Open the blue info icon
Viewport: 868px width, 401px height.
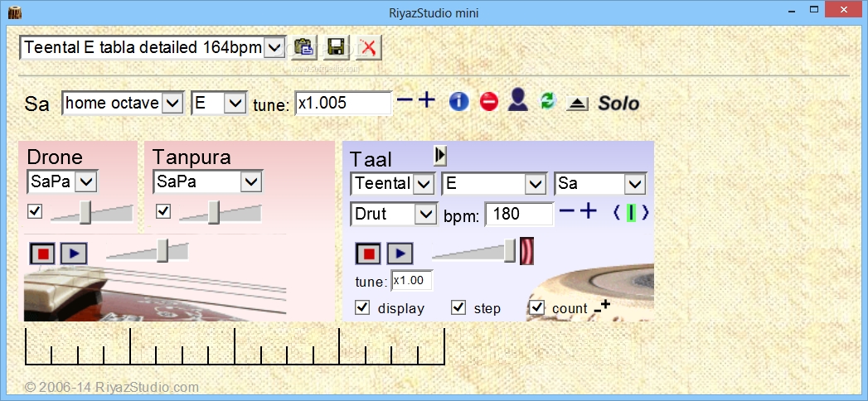point(459,102)
